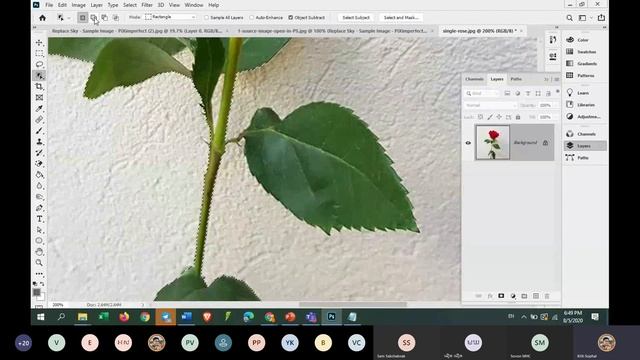Screen dimensions: 640x360
Task: Click the Select Subject button
Action: [x=356, y=18]
